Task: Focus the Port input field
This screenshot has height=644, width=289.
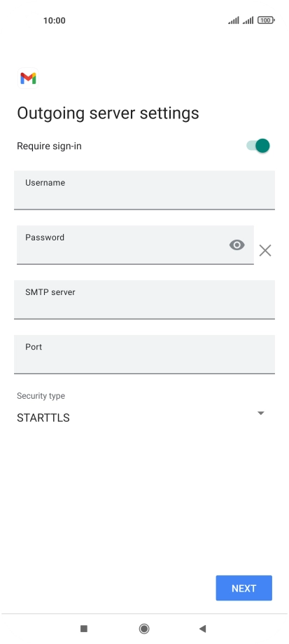Action: coord(144,354)
